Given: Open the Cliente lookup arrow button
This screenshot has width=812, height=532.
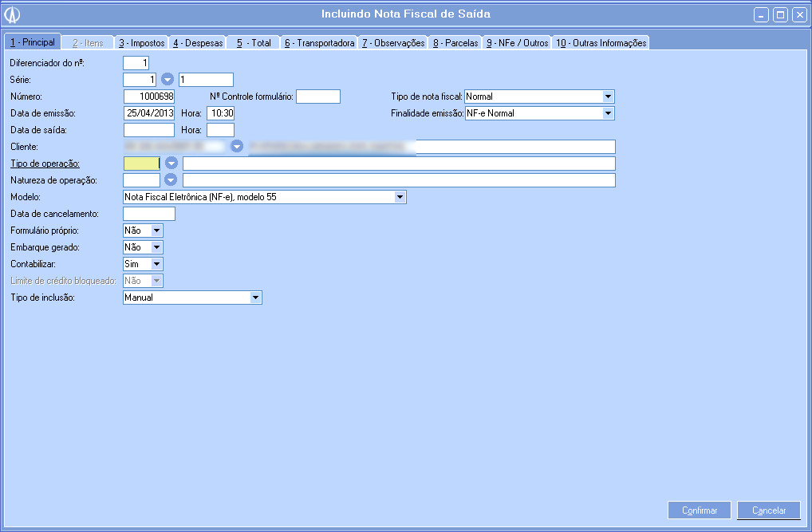Looking at the screenshot, I should (237, 147).
